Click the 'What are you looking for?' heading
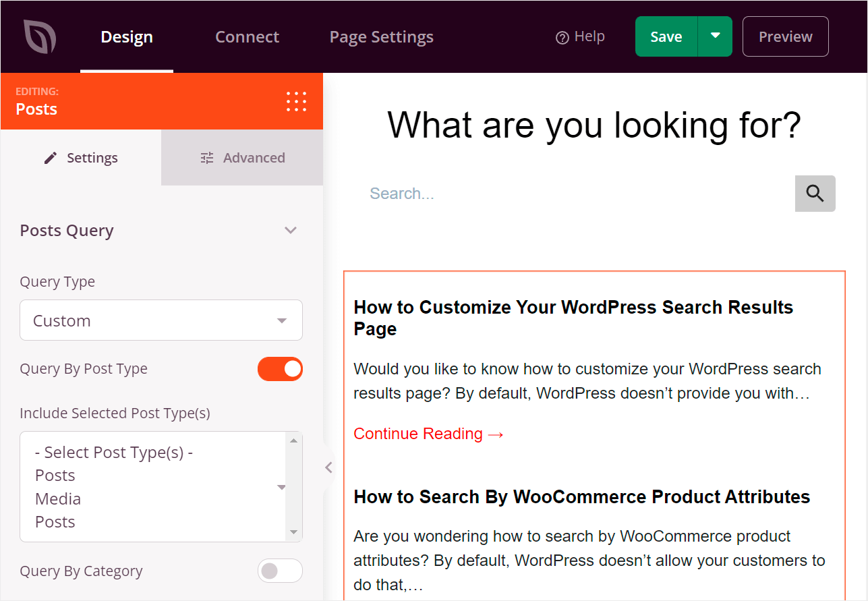The width and height of the screenshot is (868, 601). [x=594, y=125]
